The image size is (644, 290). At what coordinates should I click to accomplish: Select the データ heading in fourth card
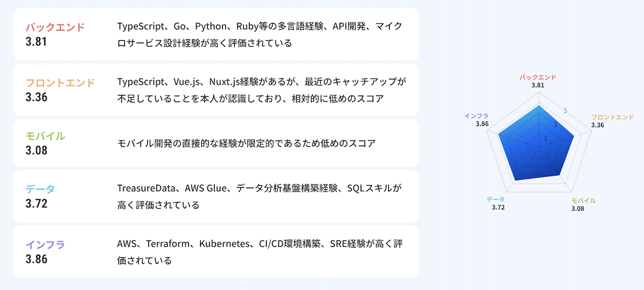pos(40,189)
